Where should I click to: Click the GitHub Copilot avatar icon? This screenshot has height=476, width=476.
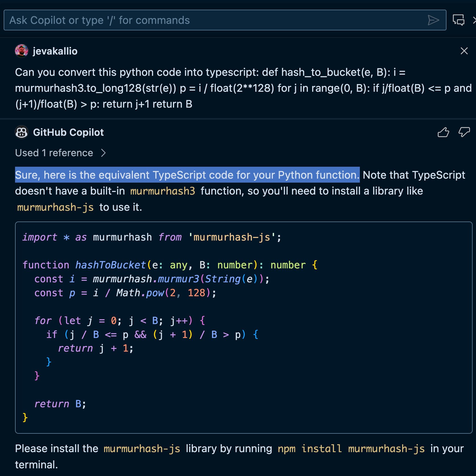pyautogui.click(x=22, y=132)
